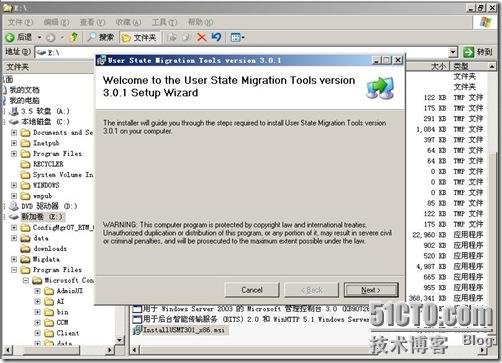Viewport: 502px width, 363px height.
Task: Open the Edit (编辑) menu
Action: click(x=56, y=22)
